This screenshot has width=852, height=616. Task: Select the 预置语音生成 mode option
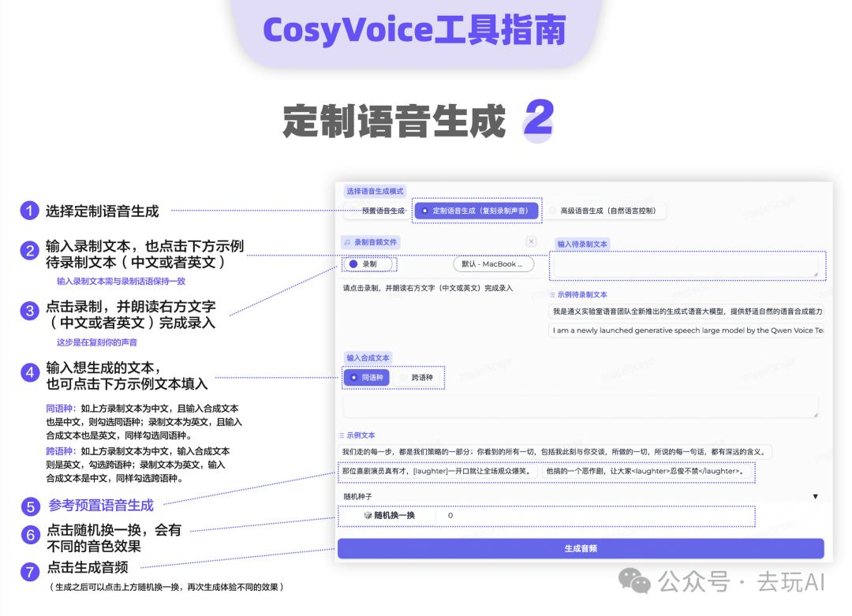pyautogui.click(x=377, y=211)
